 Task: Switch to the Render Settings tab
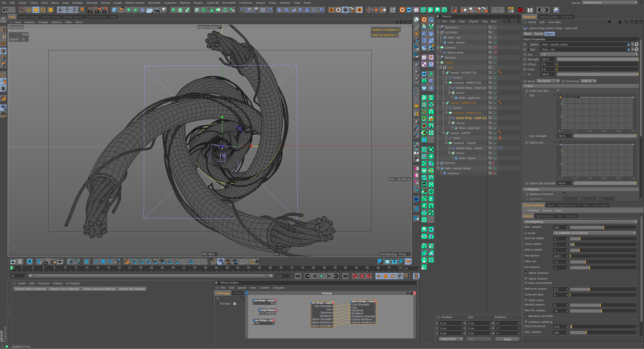tap(29, 17)
